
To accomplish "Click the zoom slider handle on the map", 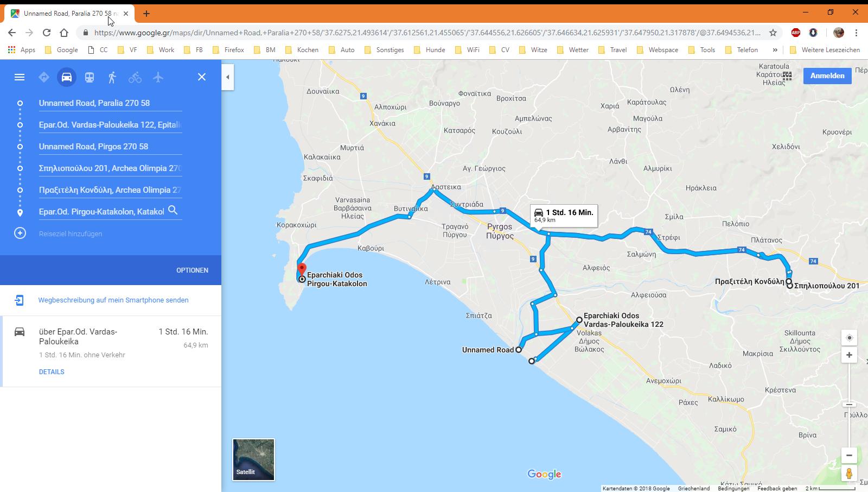I will click(849, 404).
